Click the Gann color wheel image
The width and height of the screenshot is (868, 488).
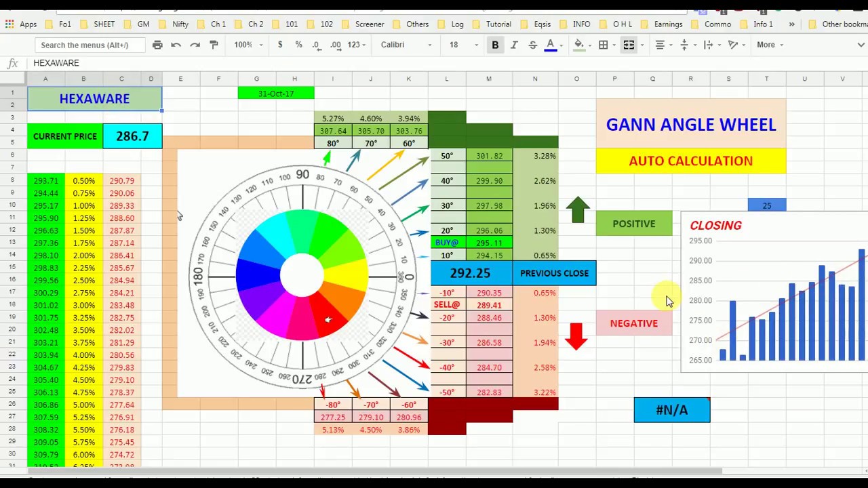pyautogui.click(x=302, y=276)
